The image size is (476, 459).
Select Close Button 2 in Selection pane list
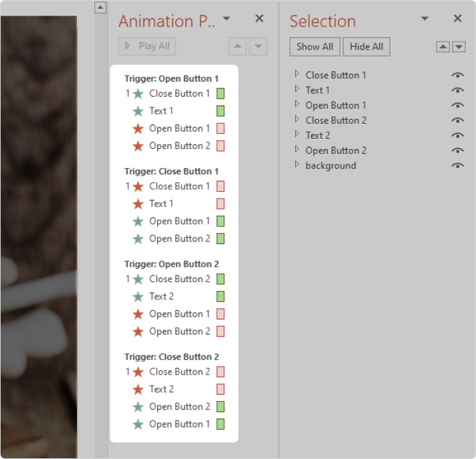coord(336,120)
